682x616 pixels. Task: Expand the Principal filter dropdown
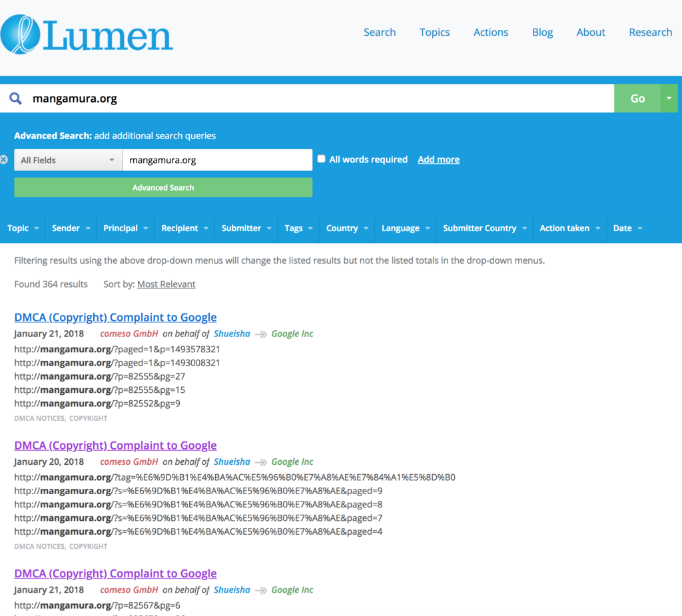click(x=125, y=228)
